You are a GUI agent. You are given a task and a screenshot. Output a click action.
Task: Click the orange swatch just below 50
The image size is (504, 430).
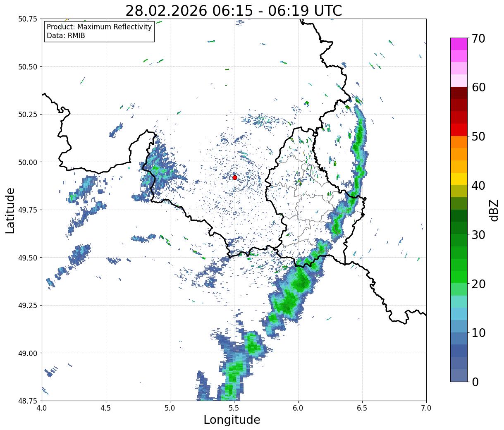click(x=459, y=142)
